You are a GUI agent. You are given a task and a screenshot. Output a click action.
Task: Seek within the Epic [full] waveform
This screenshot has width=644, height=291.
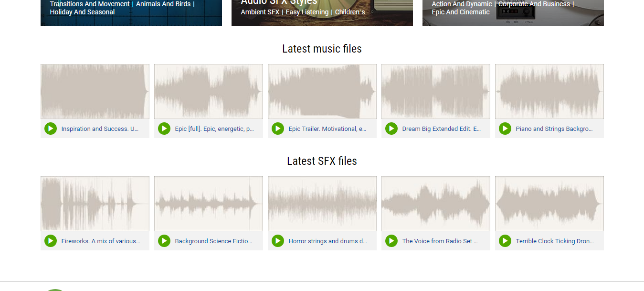209,91
